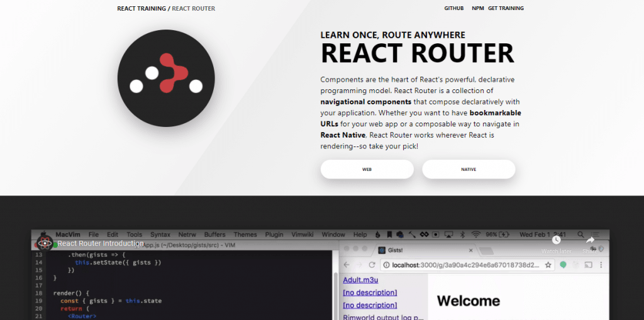The width and height of the screenshot is (644, 320).
Task: Choose the WEB documentation button
Action: tap(367, 169)
